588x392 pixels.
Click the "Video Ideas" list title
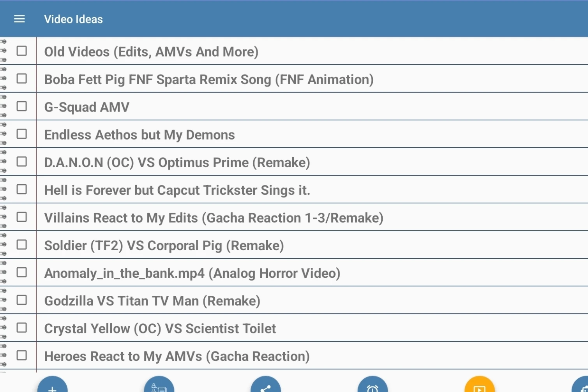(x=73, y=19)
